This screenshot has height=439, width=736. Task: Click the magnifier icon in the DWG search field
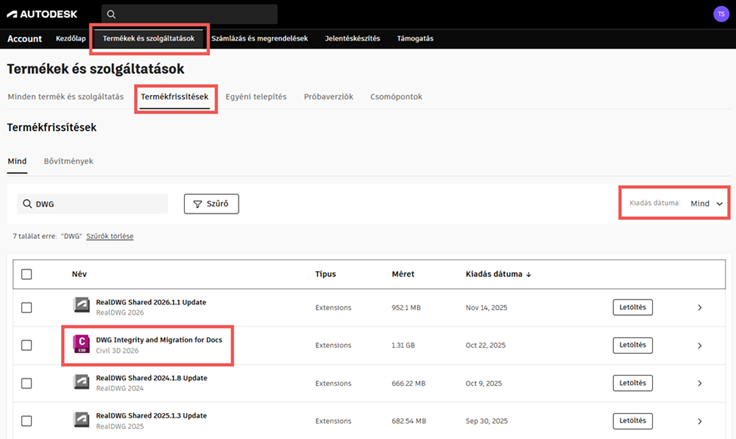coord(27,204)
